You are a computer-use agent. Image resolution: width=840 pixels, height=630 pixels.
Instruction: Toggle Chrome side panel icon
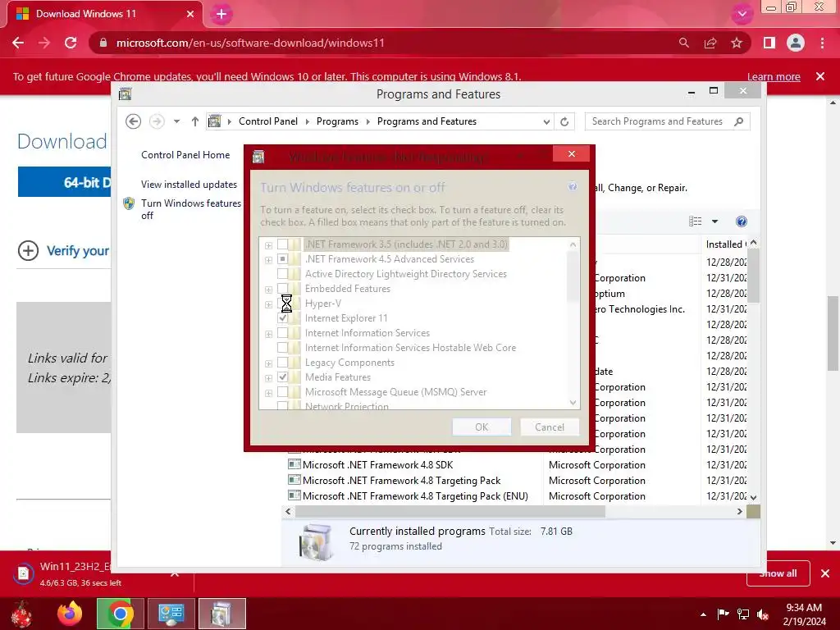coord(769,43)
